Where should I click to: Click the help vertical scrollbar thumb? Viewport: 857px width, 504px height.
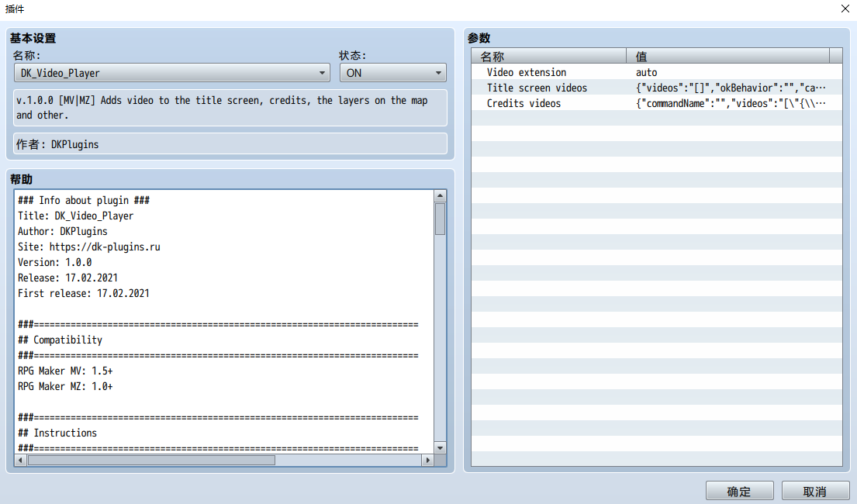[440, 219]
